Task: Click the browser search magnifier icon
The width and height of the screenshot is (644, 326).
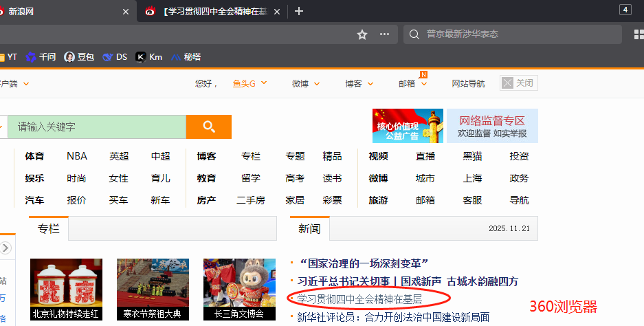Action: (414, 34)
